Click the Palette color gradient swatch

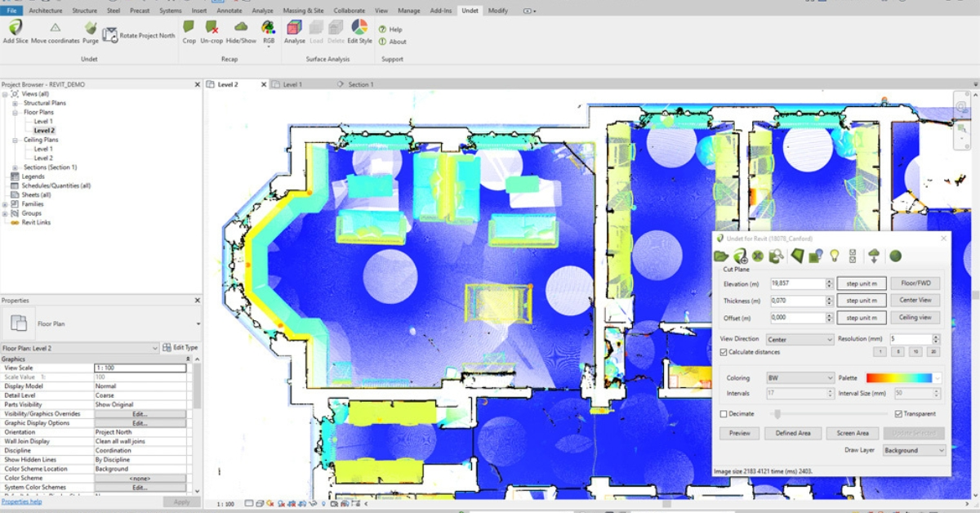pos(898,378)
